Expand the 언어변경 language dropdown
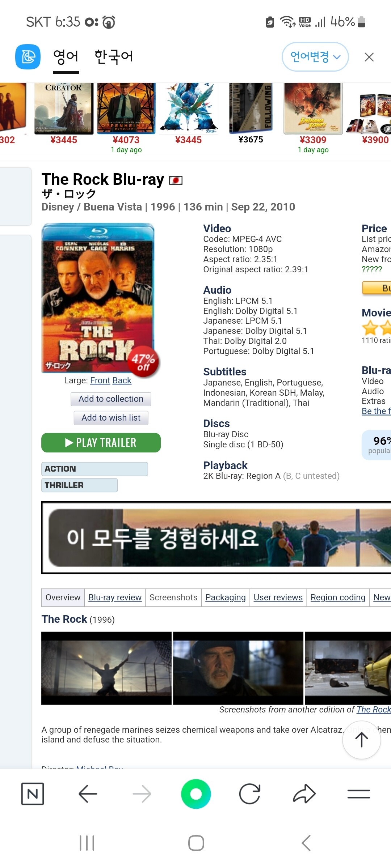 315,57
